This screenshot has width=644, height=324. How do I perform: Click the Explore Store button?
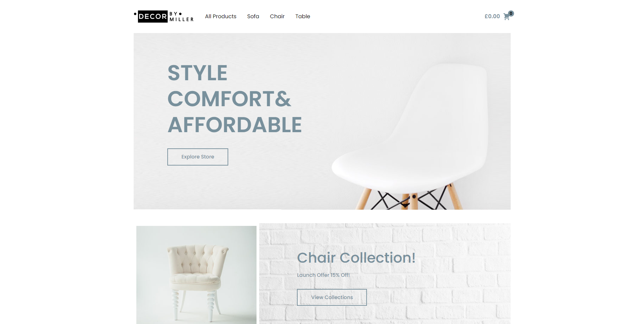(198, 157)
